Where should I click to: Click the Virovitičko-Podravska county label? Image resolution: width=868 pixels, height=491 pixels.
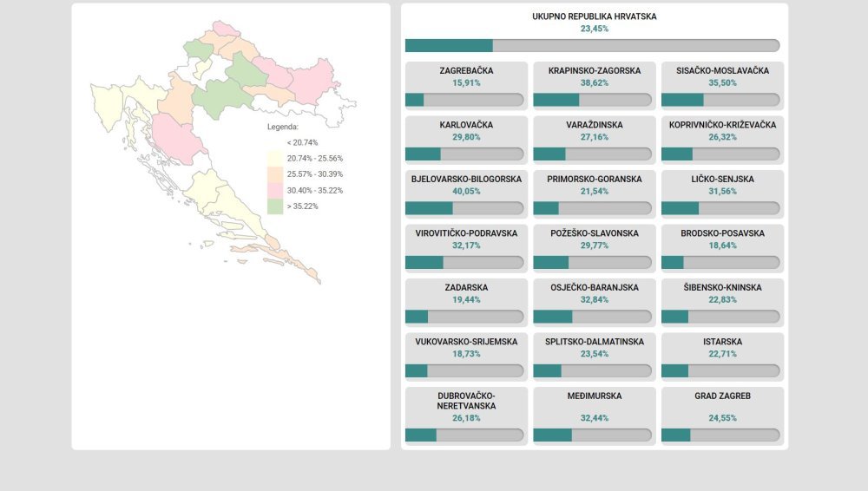point(466,233)
